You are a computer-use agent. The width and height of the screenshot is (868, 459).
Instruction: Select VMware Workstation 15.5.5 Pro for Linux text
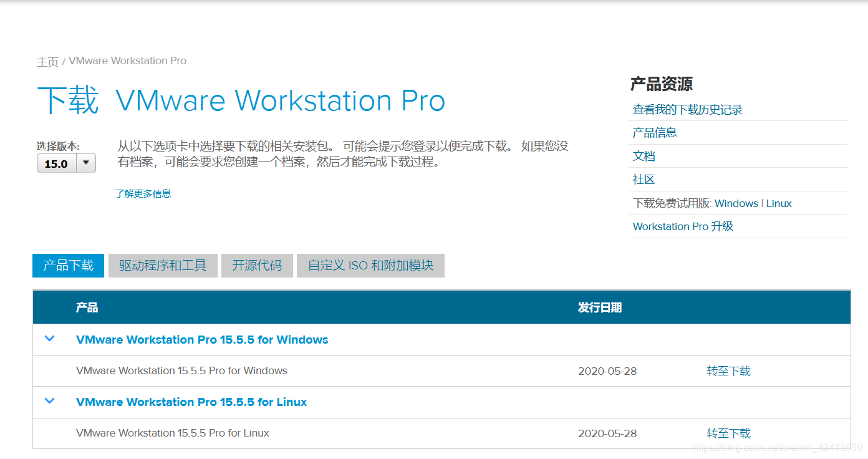[x=173, y=433]
